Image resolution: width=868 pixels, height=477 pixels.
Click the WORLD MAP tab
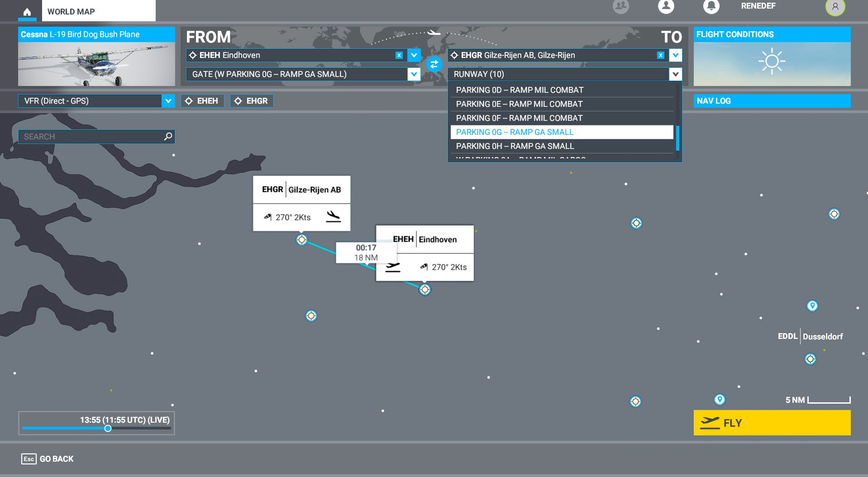click(99, 11)
